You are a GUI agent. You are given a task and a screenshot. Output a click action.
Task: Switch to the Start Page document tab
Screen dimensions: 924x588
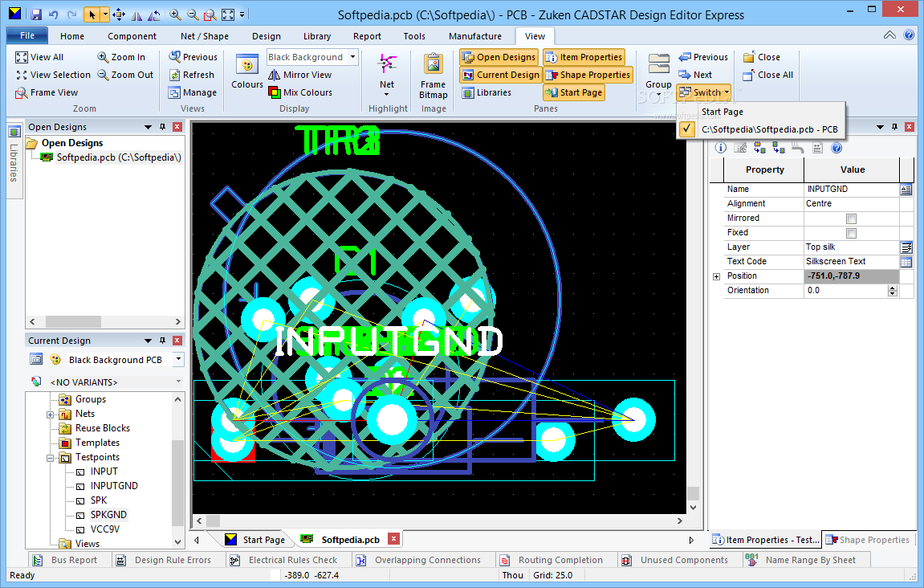256,540
